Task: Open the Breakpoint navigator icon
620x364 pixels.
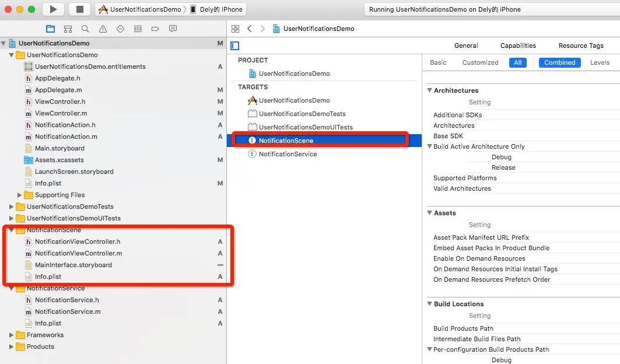Action: tap(155, 29)
